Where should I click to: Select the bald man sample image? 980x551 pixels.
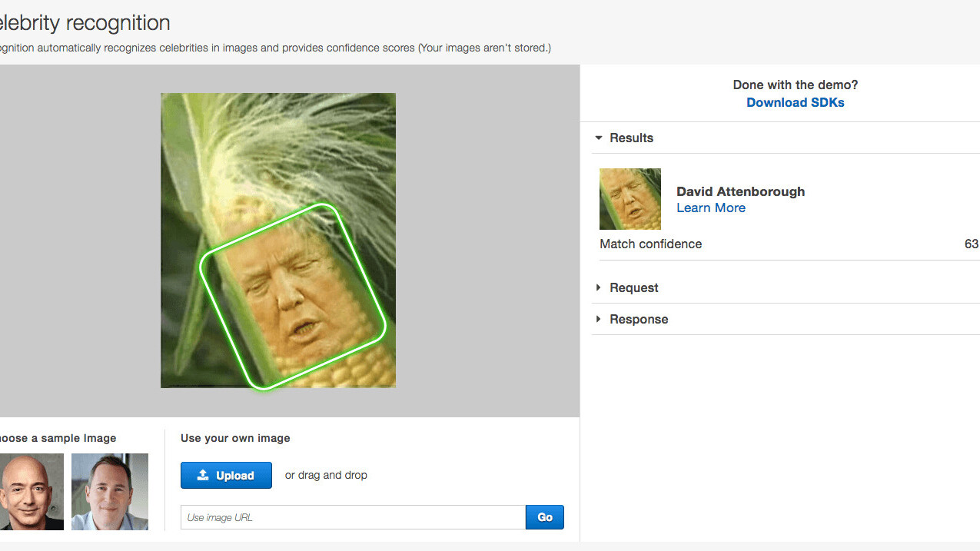coord(31,491)
